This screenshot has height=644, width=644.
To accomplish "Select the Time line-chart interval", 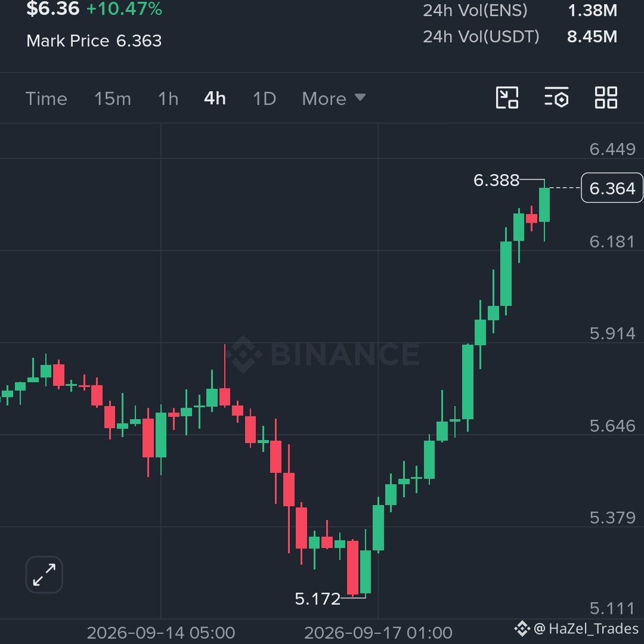I will click(x=47, y=98).
